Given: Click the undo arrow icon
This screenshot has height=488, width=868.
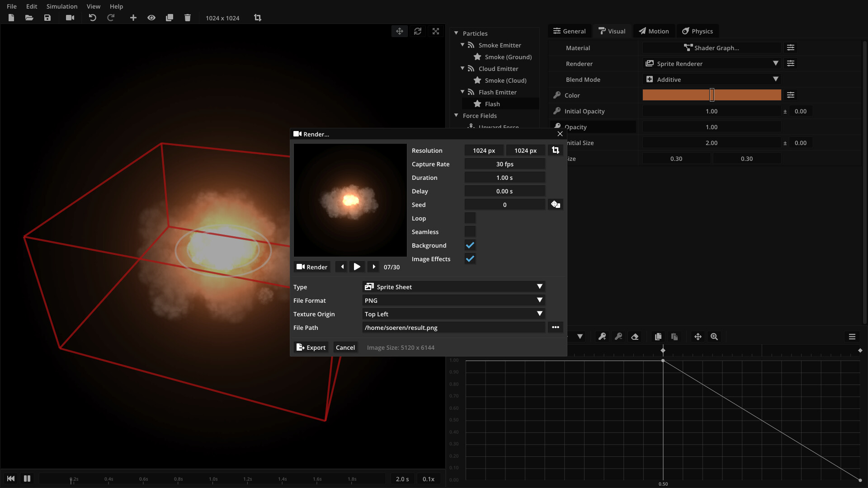Looking at the screenshot, I should click(92, 18).
